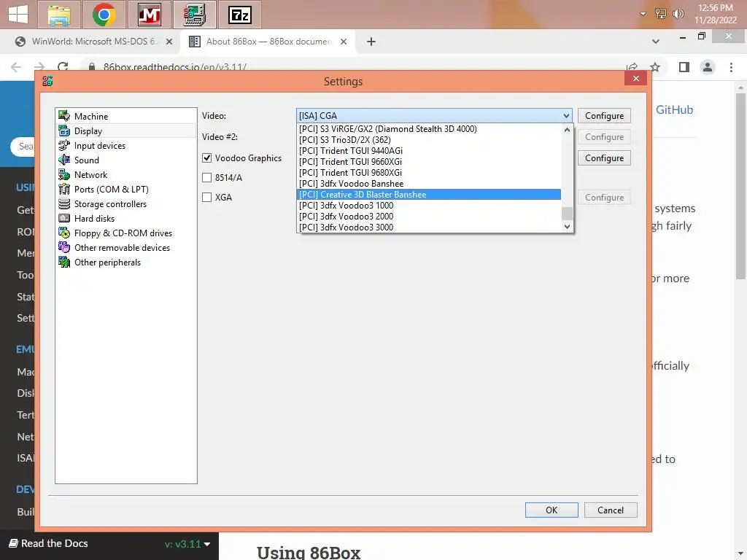Expand Chrome tab search chevron

click(x=656, y=42)
